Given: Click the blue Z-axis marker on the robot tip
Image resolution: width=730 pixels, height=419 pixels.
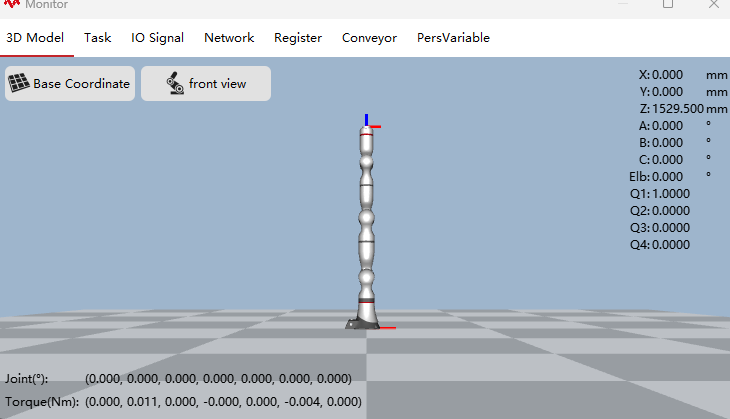Looking at the screenshot, I should [366, 120].
